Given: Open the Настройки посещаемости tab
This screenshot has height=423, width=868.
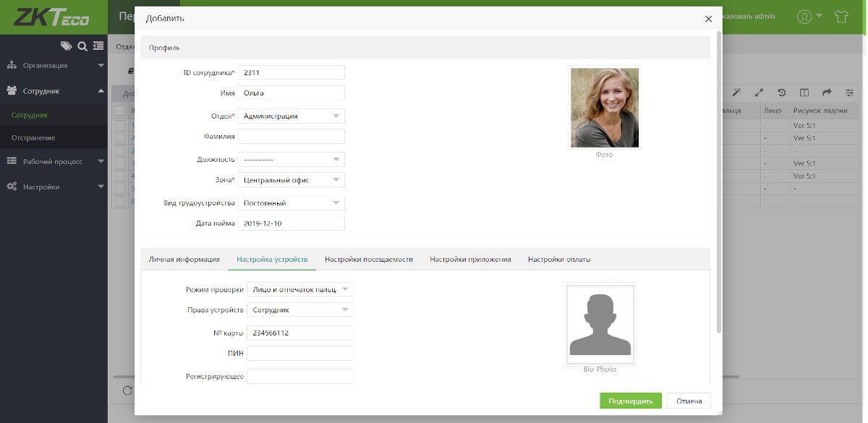Looking at the screenshot, I should [x=369, y=260].
